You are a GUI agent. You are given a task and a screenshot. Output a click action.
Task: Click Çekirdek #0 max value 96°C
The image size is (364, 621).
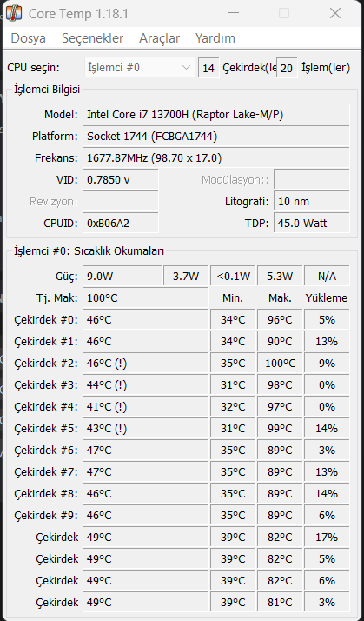click(280, 319)
